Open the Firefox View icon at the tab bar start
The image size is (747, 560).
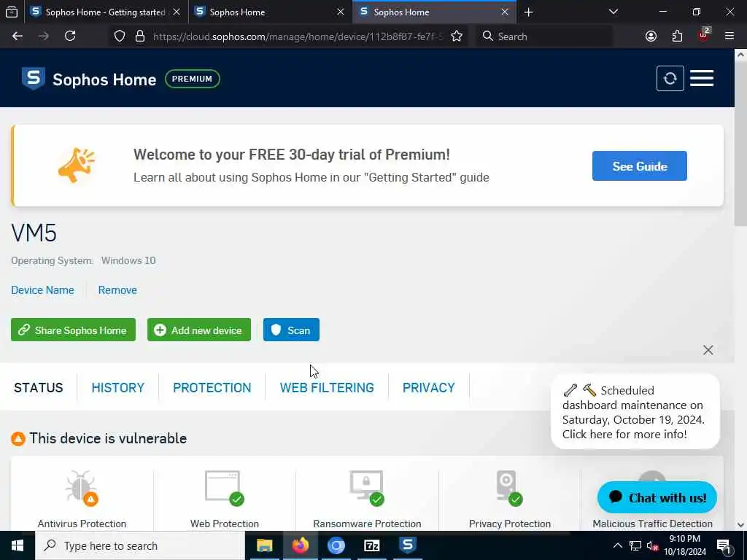click(x=12, y=12)
